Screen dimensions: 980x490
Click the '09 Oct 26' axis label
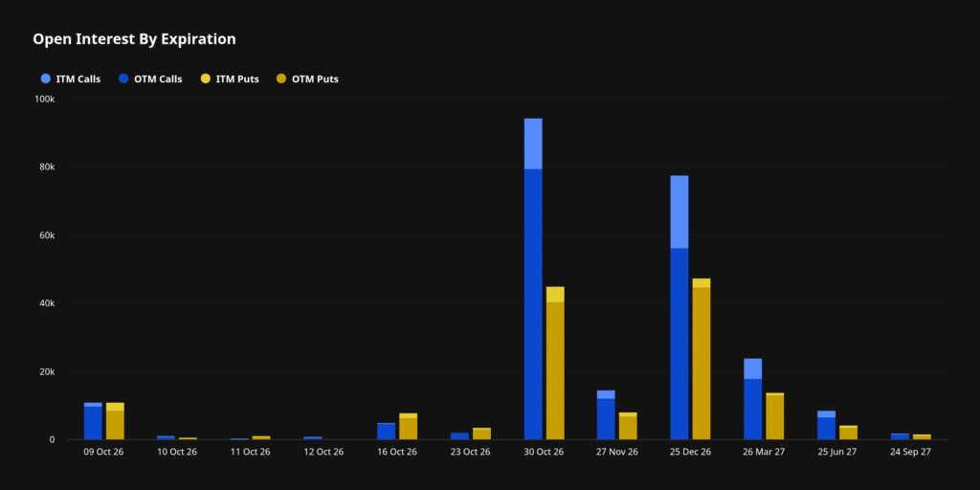tap(103, 452)
